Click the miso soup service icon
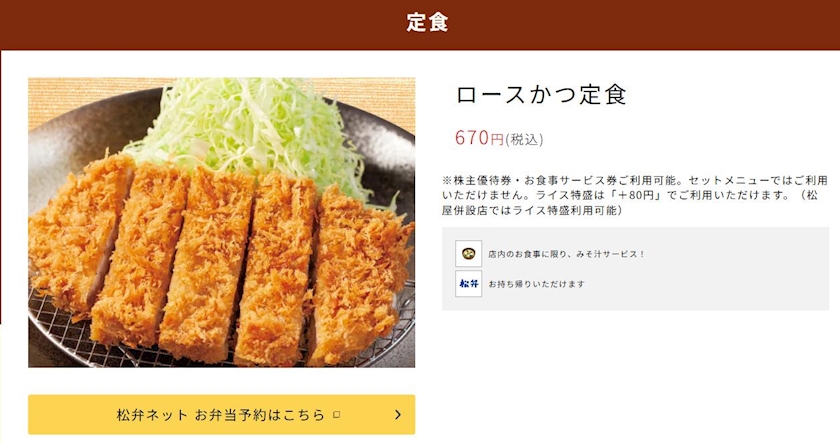The width and height of the screenshot is (840, 444). tap(469, 253)
